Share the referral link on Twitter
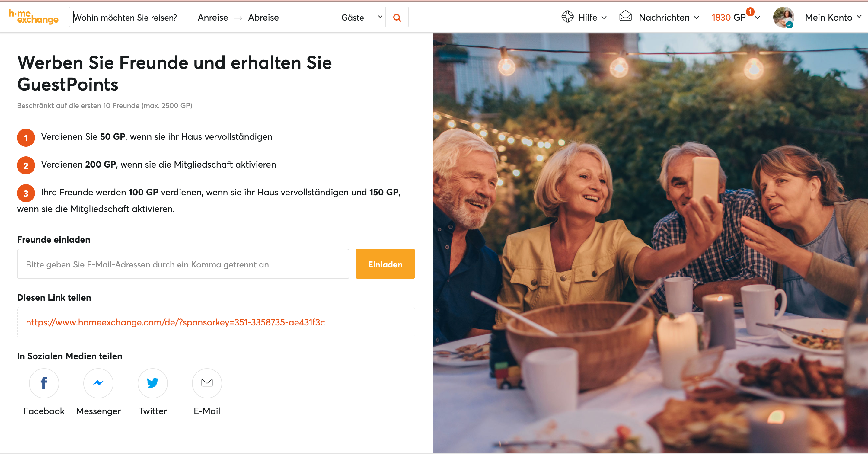This screenshot has width=868, height=454. [152, 383]
